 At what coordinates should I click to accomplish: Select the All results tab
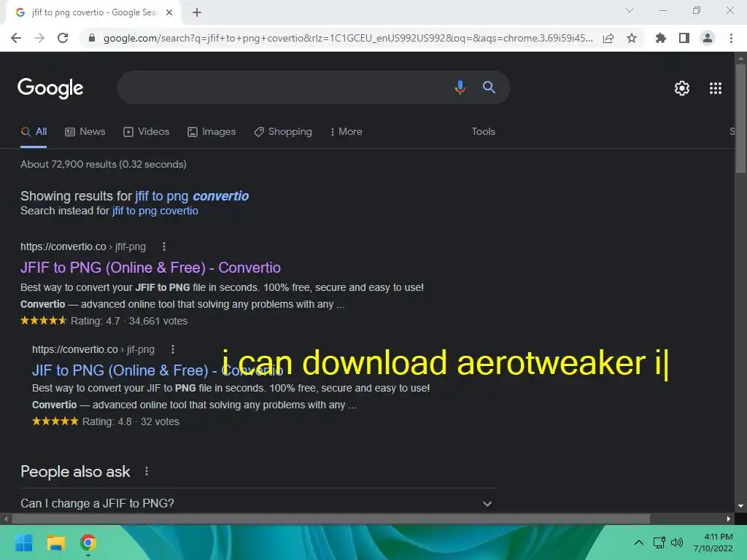(x=34, y=132)
